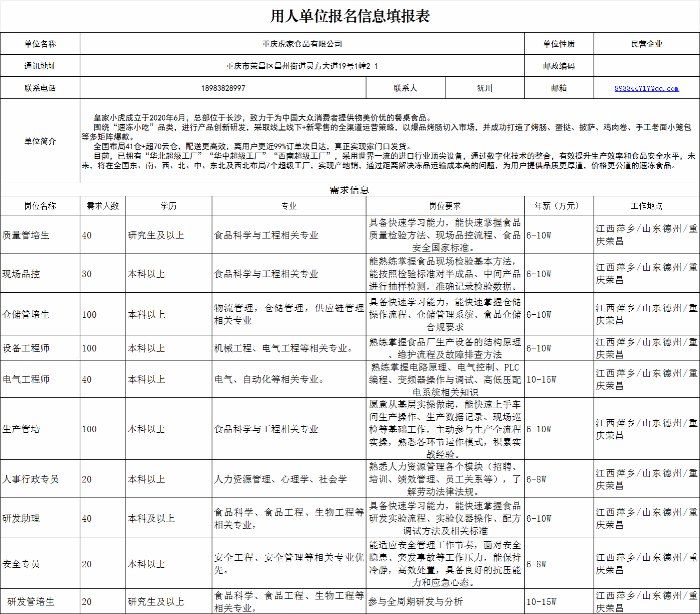The width and height of the screenshot is (700, 614).
Task: Select the title 用人单位报名信息填报表
Action: pos(350,16)
